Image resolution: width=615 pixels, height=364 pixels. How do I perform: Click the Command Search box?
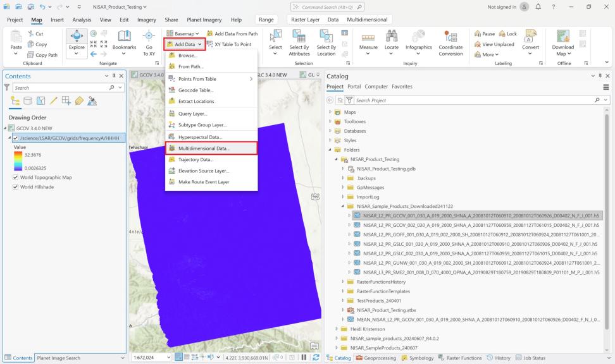[x=327, y=7]
